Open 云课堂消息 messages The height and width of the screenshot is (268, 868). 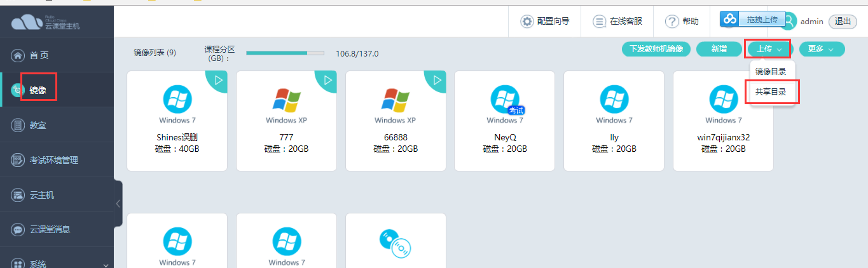click(x=57, y=229)
